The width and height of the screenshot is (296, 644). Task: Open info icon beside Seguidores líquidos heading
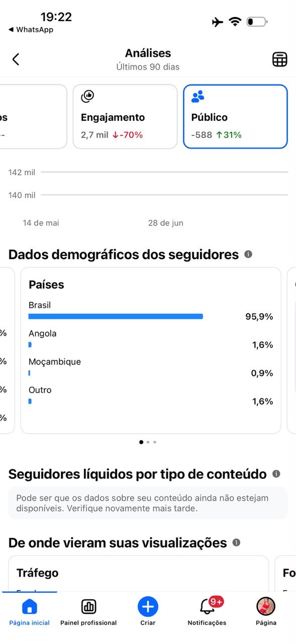(276, 474)
